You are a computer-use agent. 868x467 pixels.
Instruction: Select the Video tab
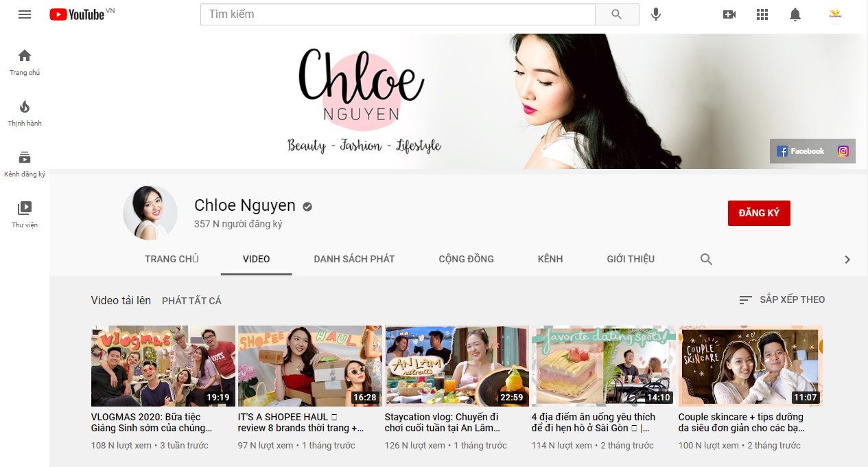(257, 259)
